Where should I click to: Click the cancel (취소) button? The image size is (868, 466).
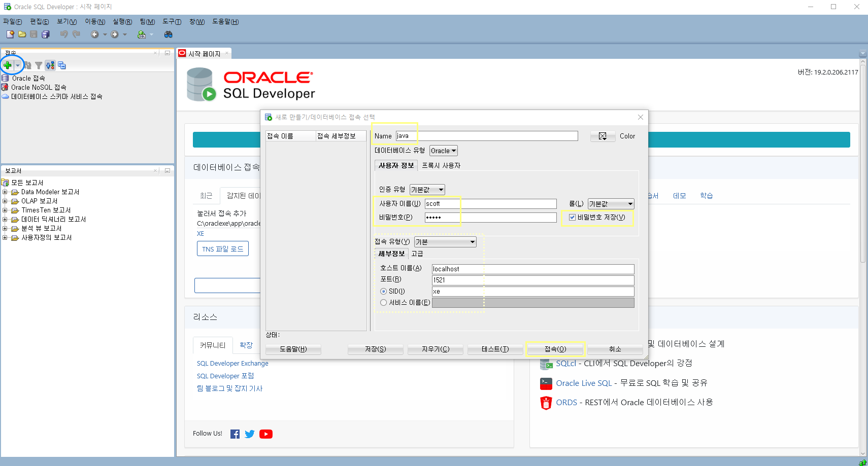(x=615, y=349)
